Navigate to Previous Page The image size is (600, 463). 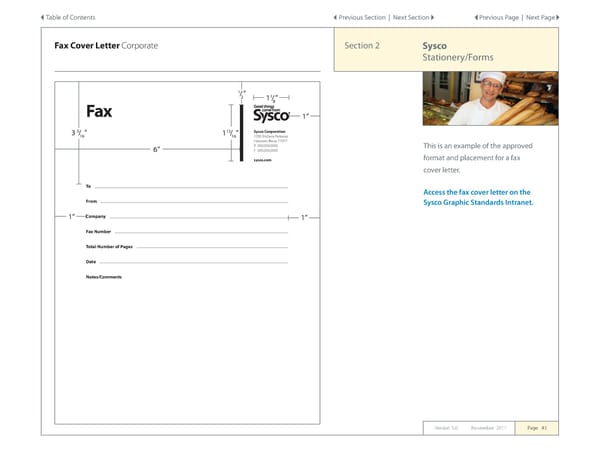tap(499, 18)
